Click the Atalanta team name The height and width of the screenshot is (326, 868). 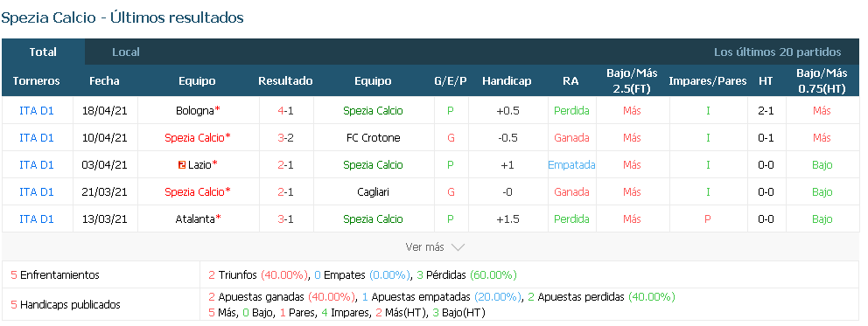(194, 218)
